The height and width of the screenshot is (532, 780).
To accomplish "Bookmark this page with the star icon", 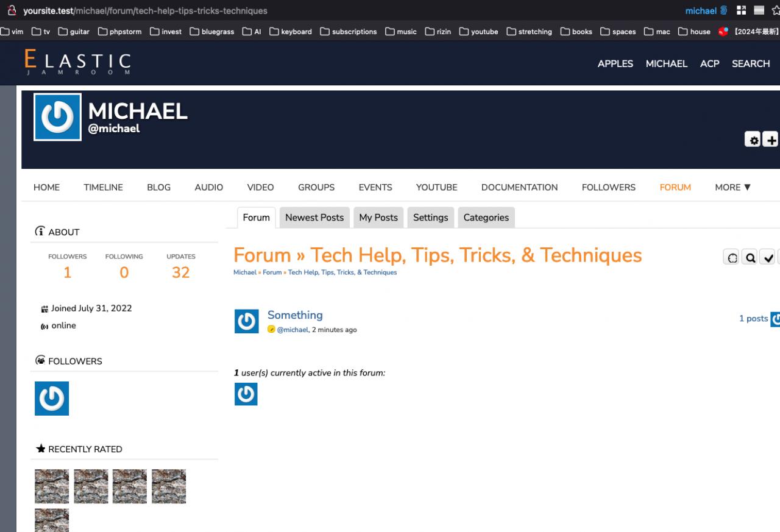I will pyautogui.click(x=776, y=10).
